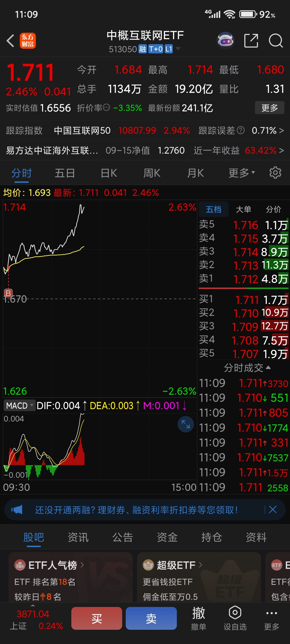Tap the T+0 badge
Screen dimensions: 290x644
click(x=156, y=49)
